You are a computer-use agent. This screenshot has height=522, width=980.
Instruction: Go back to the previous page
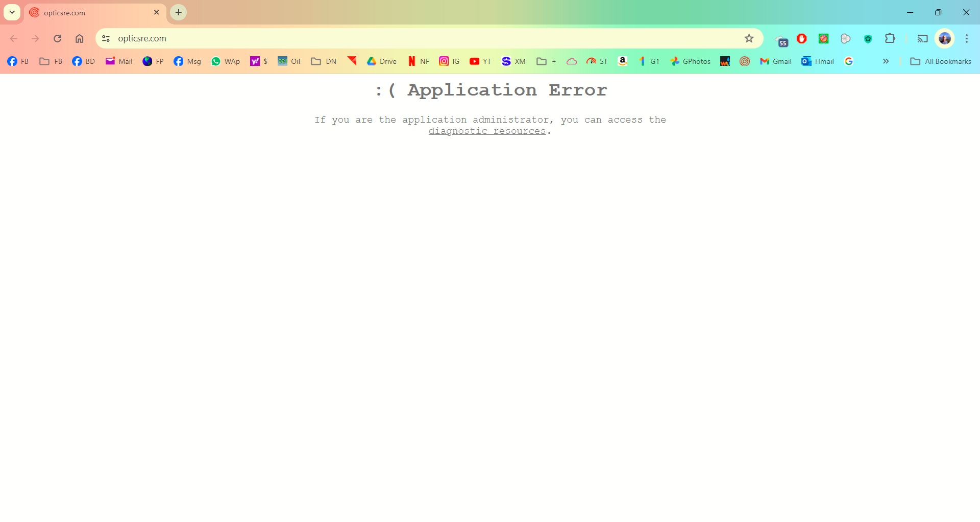pos(14,38)
